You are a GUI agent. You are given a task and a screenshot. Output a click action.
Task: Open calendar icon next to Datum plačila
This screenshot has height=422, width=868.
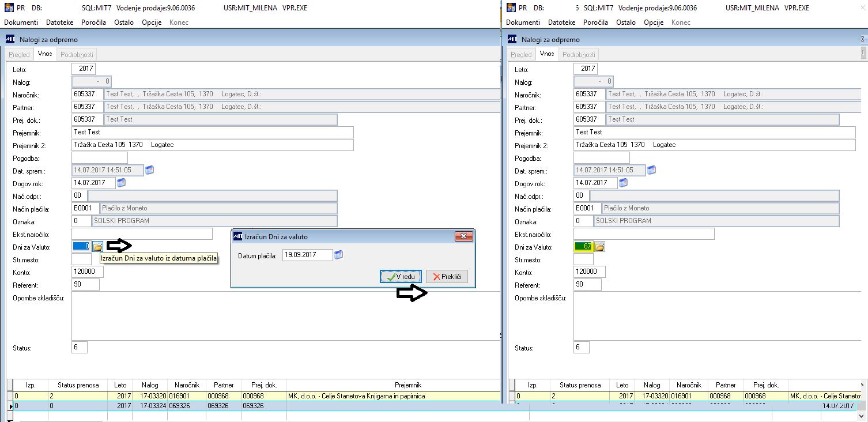pos(339,255)
